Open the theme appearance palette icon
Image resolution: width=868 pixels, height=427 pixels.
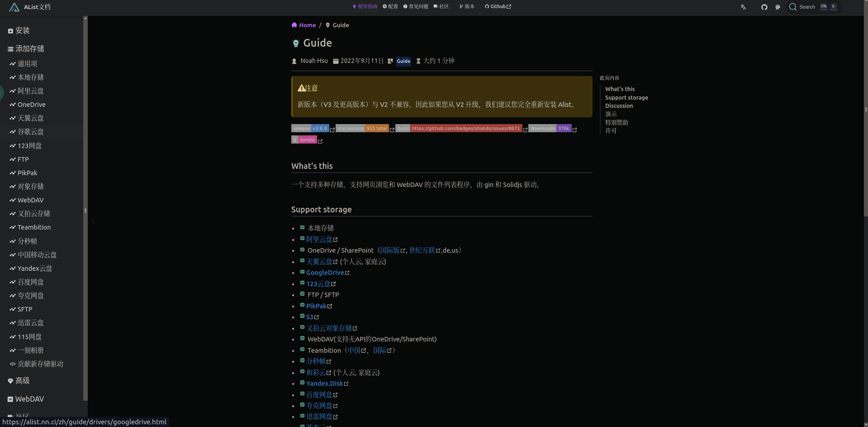tap(778, 7)
